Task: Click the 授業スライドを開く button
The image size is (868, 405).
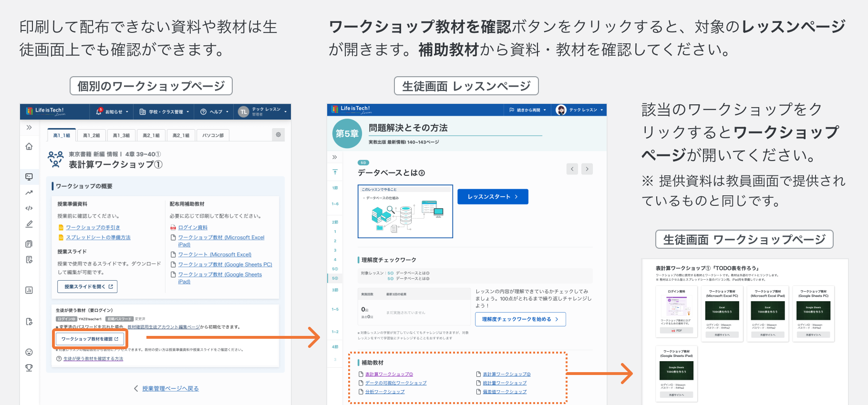Action: (x=88, y=286)
